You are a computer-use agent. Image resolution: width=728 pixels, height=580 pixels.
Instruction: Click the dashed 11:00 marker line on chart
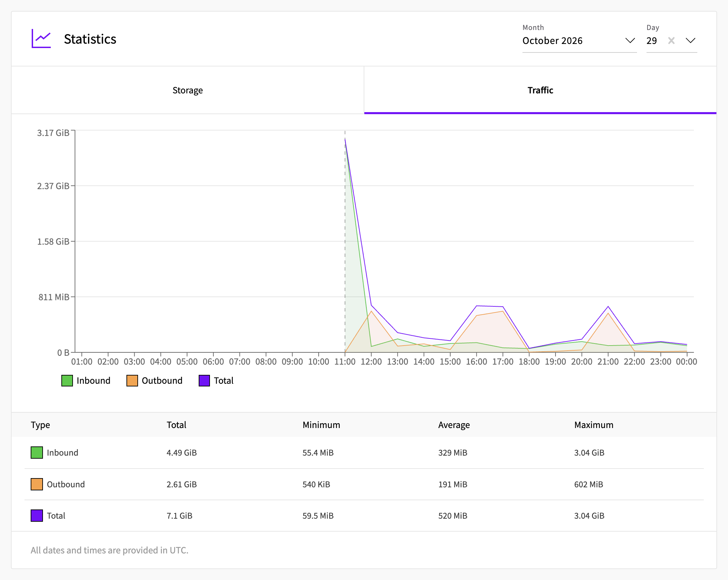pyautogui.click(x=345, y=241)
